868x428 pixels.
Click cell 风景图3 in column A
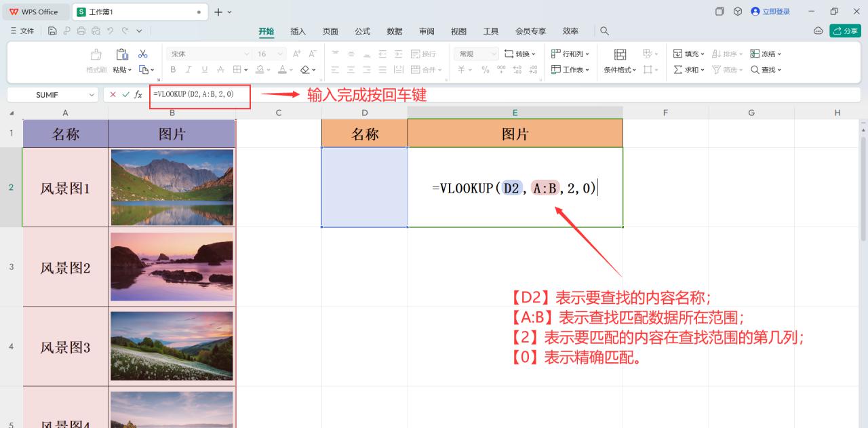[x=65, y=347]
